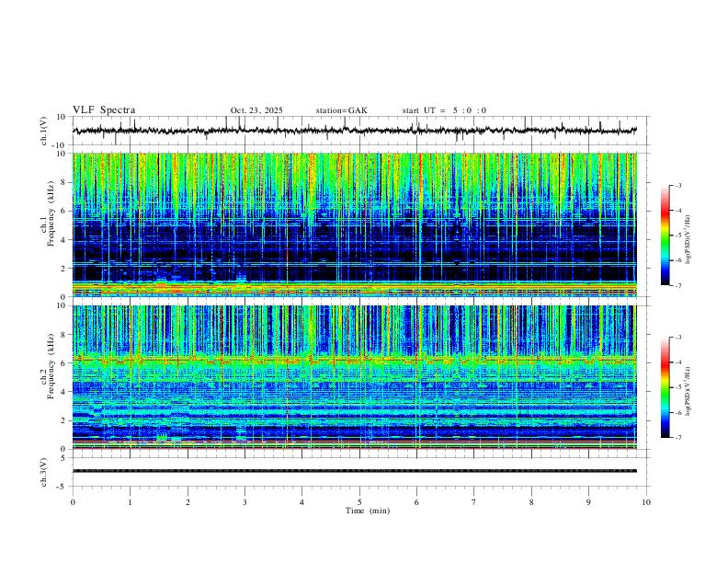
Task: Click the log(PSD) label beside ch.1 color bar
Action: tap(688, 239)
